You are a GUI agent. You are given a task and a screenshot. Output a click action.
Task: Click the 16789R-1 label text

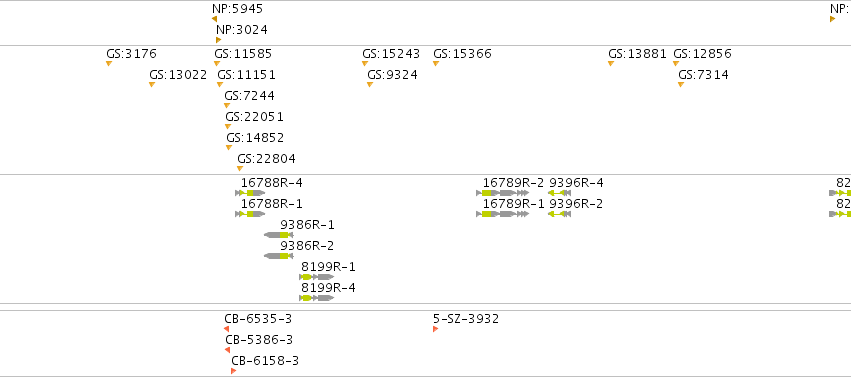[513, 204]
